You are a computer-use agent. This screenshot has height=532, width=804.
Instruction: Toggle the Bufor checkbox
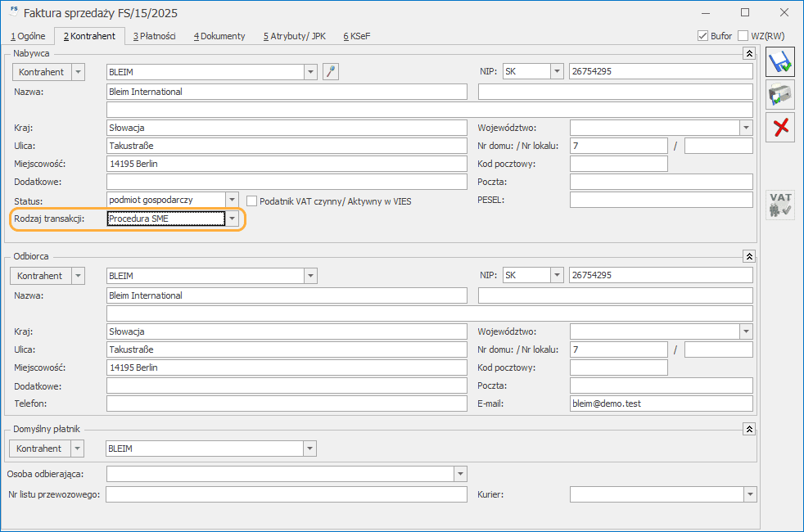[702, 36]
